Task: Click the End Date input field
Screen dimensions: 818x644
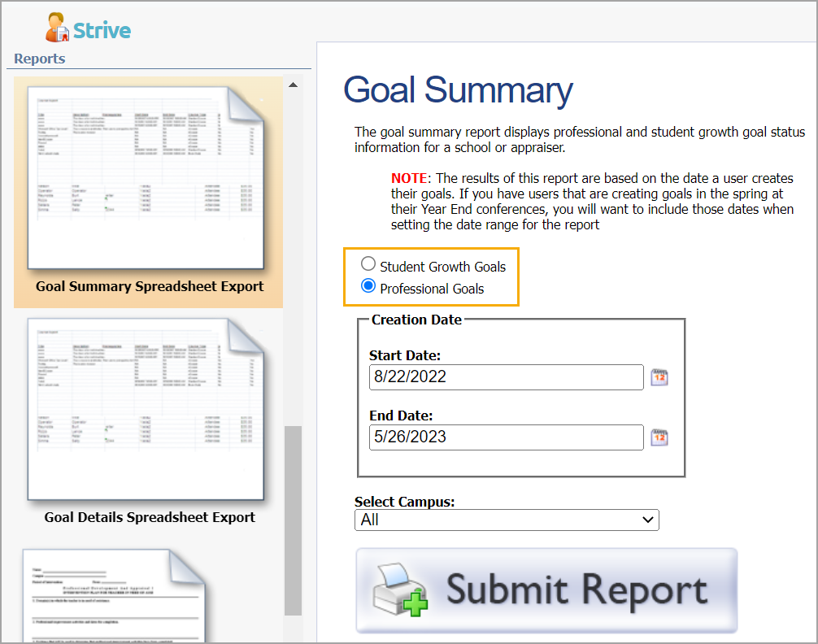Action: pos(506,437)
